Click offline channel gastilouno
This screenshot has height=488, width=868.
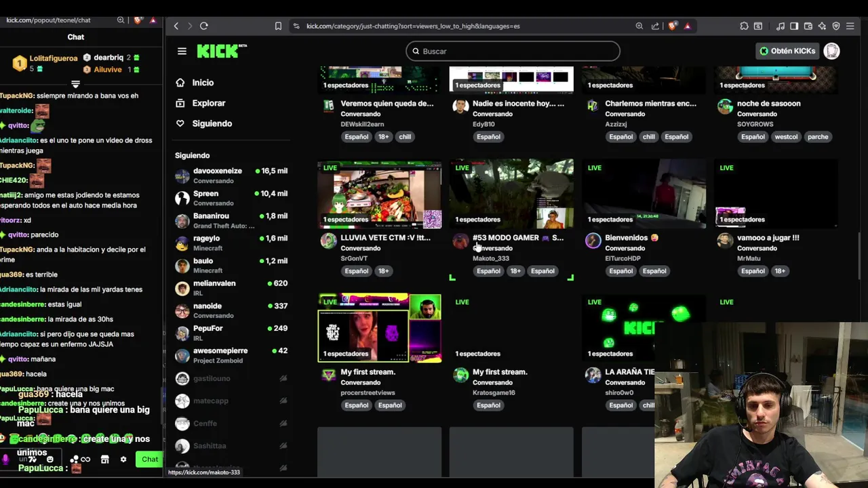pos(231,378)
